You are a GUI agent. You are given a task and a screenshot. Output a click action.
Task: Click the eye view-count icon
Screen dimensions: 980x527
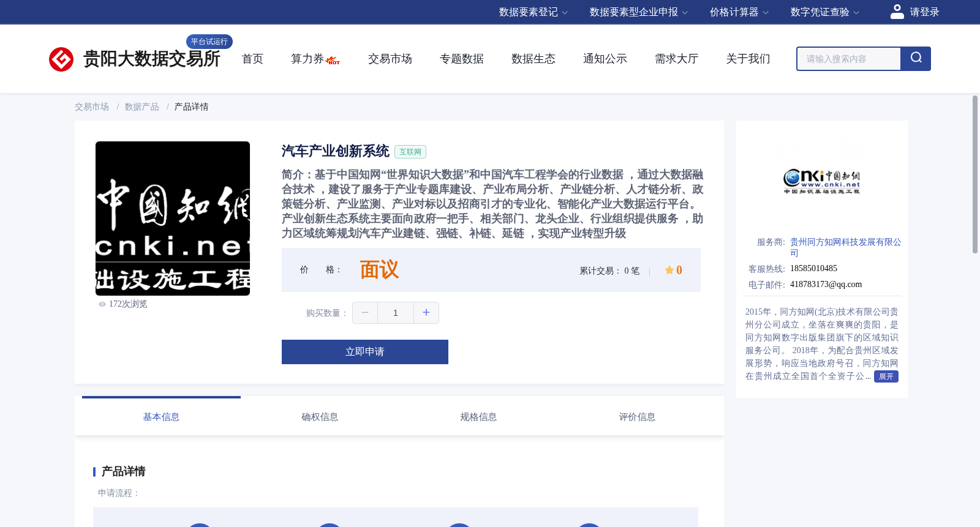102,304
